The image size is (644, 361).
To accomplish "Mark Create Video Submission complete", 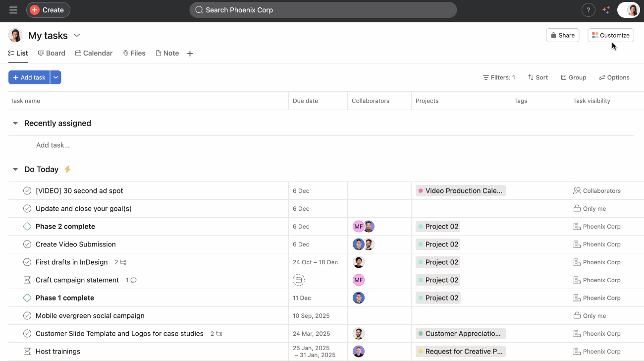I will (x=27, y=244).
